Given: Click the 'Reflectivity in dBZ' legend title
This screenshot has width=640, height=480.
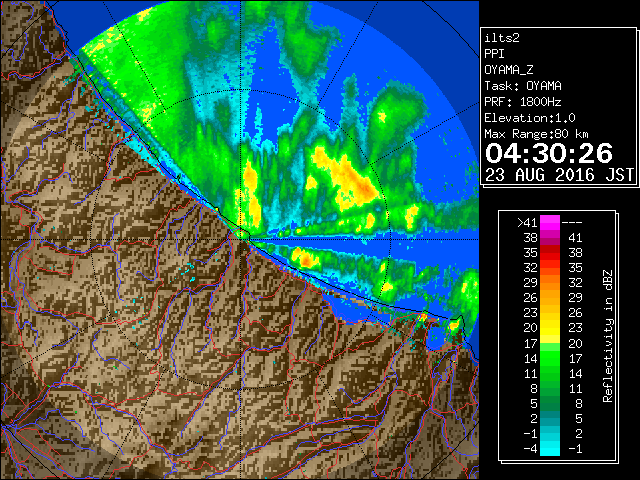Looking at the screenshot, I should pyautogui.click(x=608, y=336).
